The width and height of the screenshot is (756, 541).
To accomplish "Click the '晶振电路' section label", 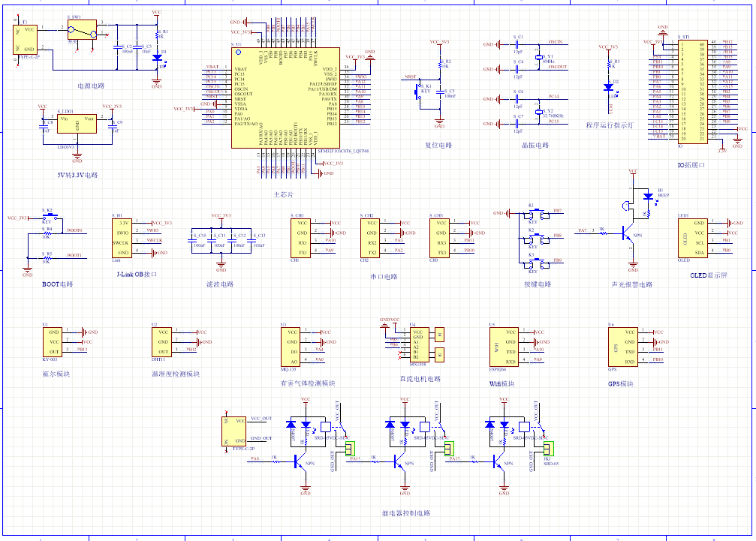I will [x=535, y=145].
